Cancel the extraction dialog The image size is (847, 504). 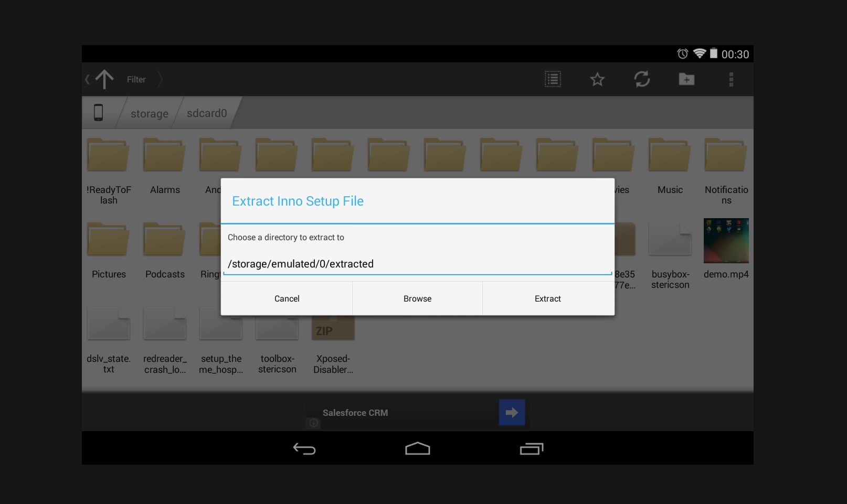coord(287,298)
